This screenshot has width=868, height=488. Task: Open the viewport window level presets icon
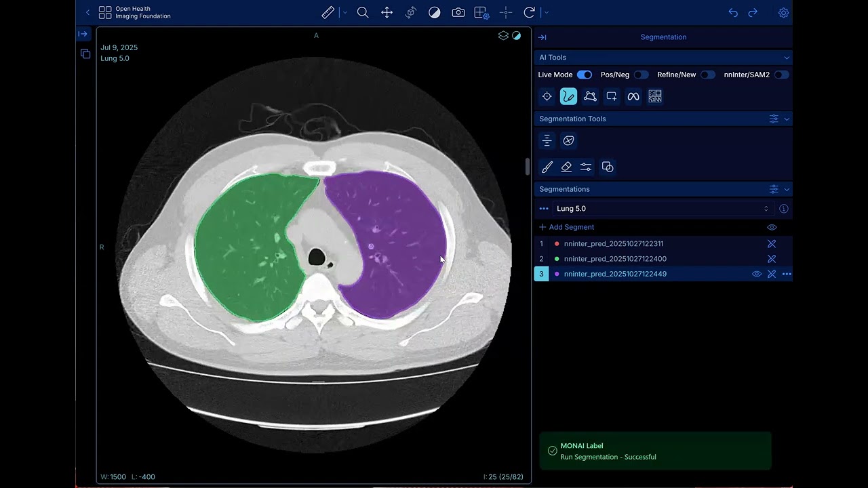[x=517, y=36]
